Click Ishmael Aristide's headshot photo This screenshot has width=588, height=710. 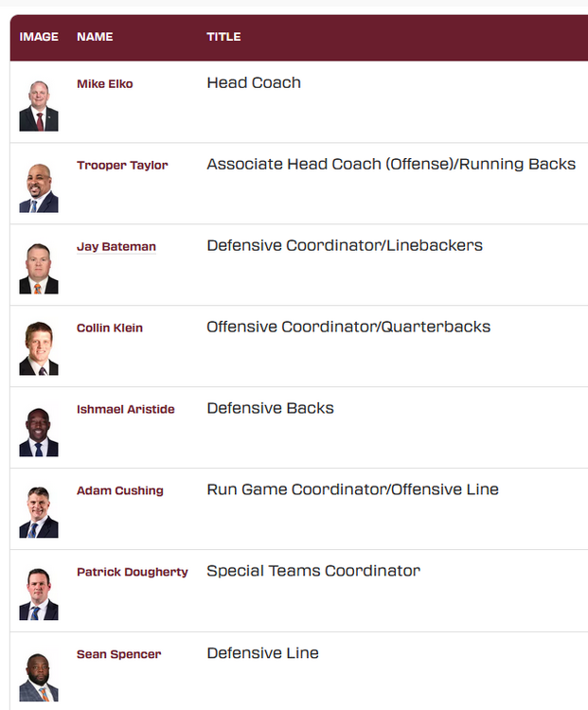(39, 432)
